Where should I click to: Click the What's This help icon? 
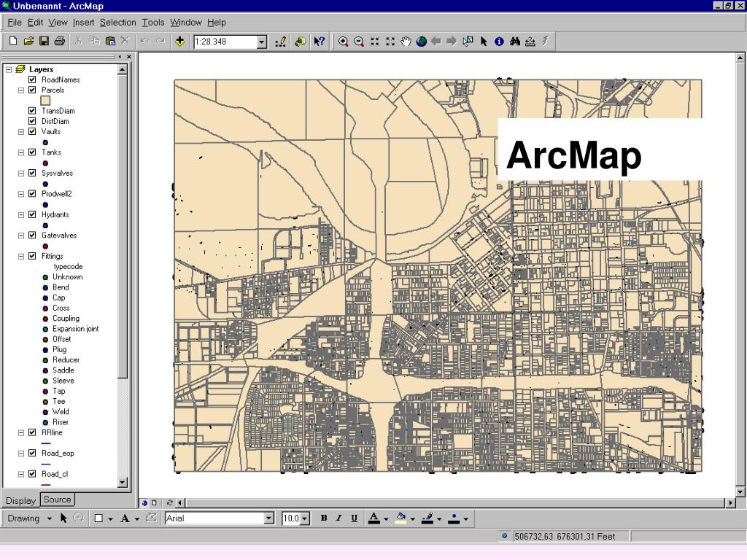click(x=320, y=42)
